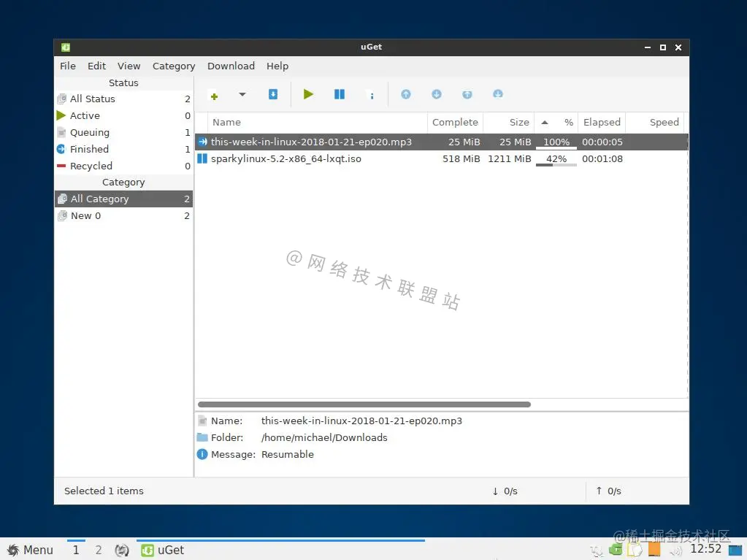Open the File menu

pos(68,66)
